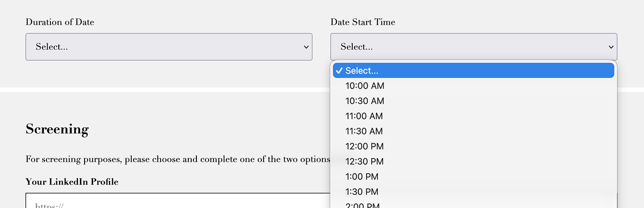The height and width of the screenshot is (208, 644).
Task: Click the Screening section heading
Action: point(57,129)
